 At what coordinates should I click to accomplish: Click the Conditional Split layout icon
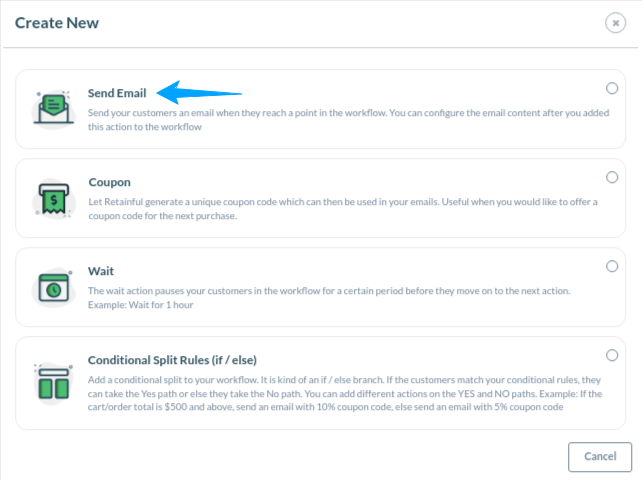54,383
